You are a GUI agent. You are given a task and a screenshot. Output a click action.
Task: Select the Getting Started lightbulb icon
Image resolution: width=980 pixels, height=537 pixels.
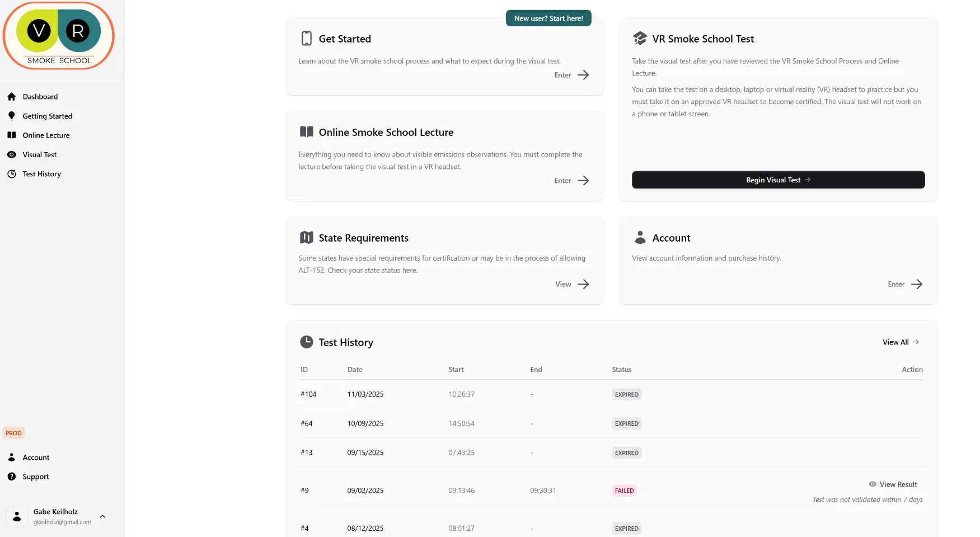12,116
